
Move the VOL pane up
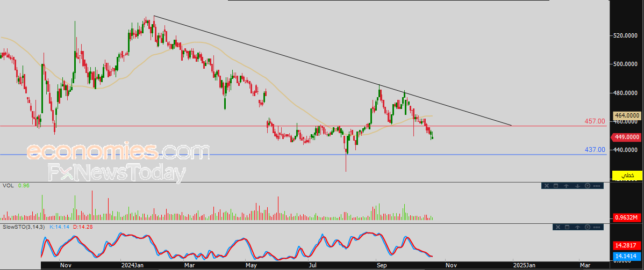[567, 186]
